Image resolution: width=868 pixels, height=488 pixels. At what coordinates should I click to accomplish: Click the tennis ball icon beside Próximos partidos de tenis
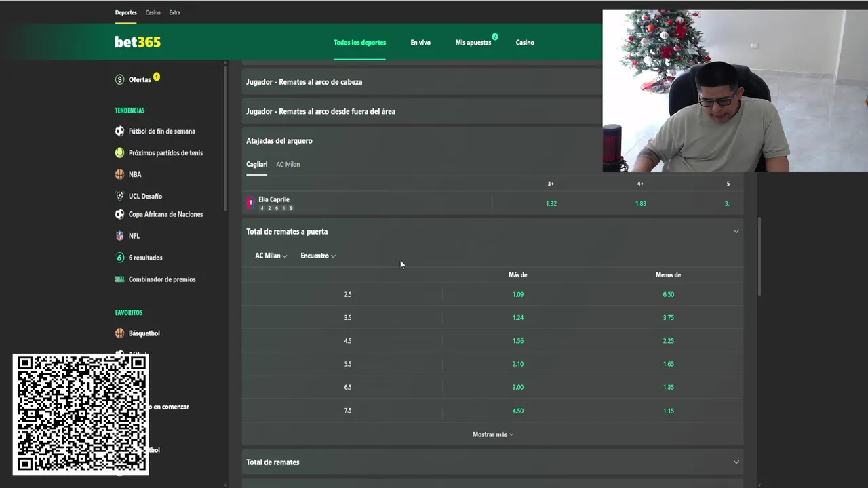[120, 153]
